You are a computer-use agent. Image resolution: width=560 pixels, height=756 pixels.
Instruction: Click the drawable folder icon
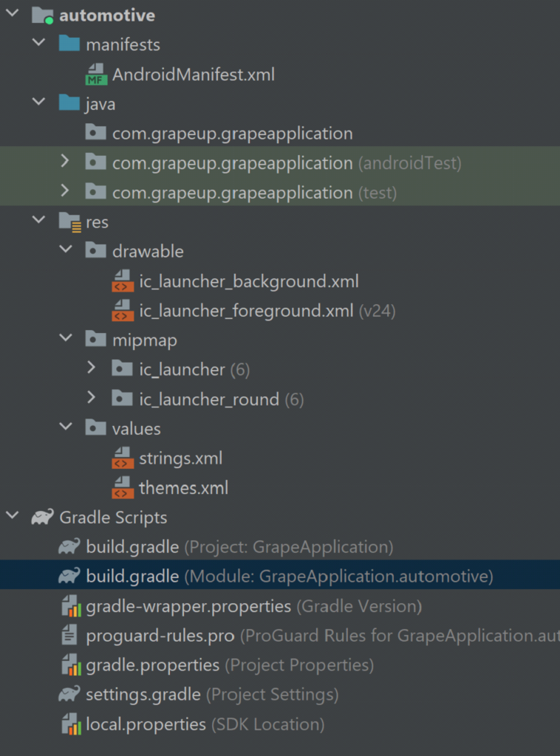click(95, 250)
